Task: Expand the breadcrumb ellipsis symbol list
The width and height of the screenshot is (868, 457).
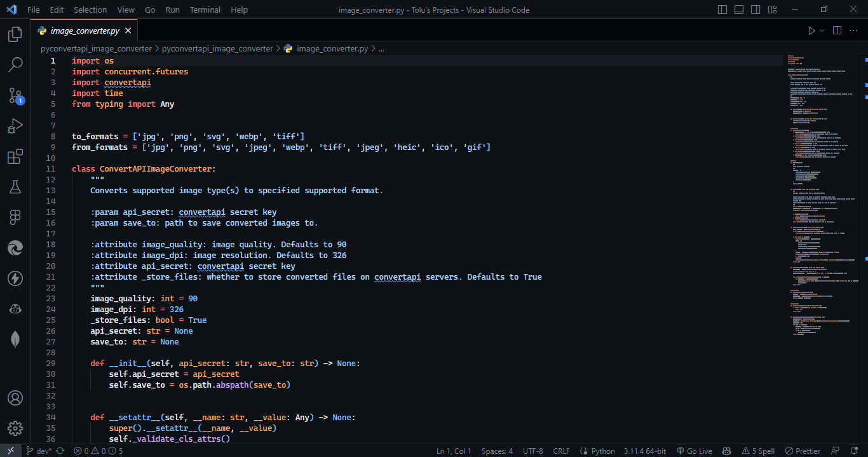Action: tap(381, 48)
